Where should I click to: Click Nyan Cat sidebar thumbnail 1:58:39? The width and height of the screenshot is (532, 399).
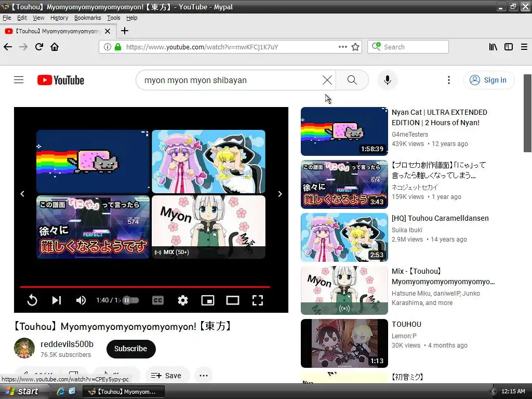click(344, 131)
